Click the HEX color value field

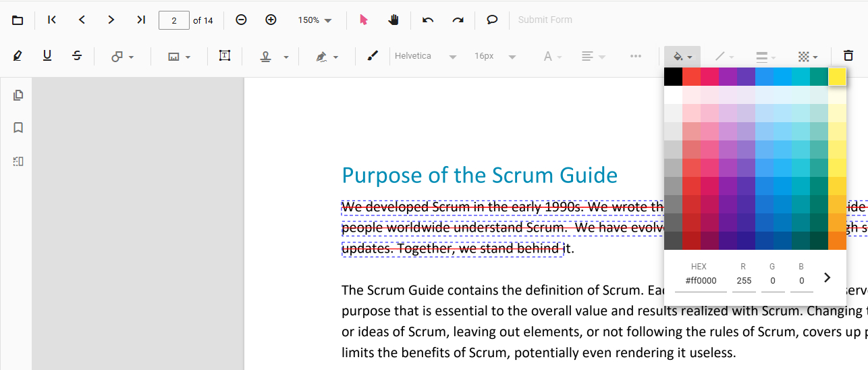[701, 281]
